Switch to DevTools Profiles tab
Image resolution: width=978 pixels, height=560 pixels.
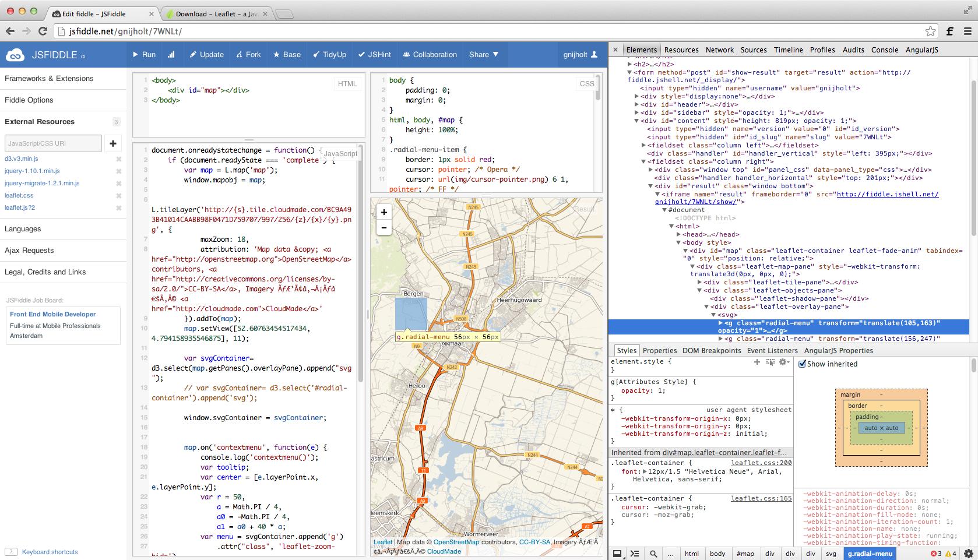pyautogui.click(x=822, y=50)
